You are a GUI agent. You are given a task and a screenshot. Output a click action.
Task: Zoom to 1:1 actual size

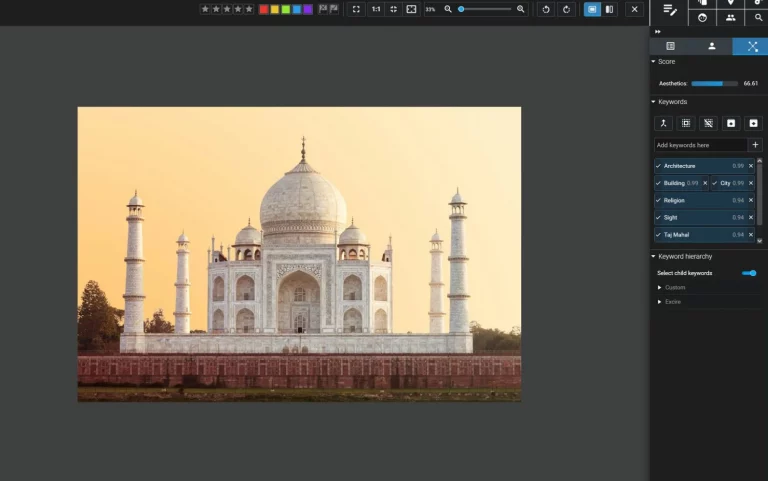point(376,9)
